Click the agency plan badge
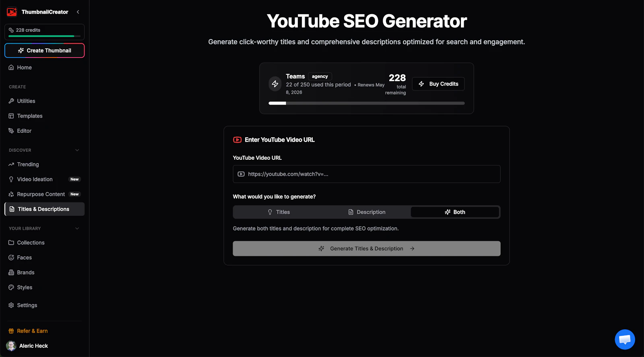Image resolution: width=644 pixels, height=357 pixels. [x=320, y=76]
